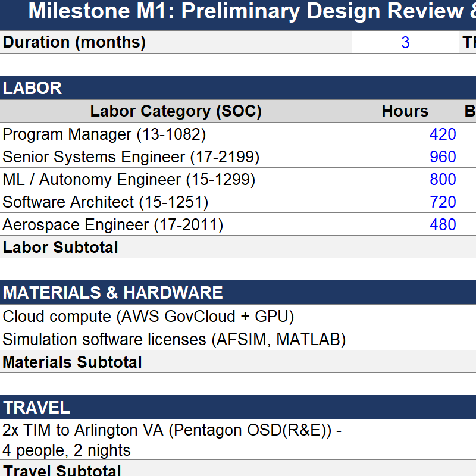
Task: Select the Program Manager (13-1082) cell
Action: (x=176, y=134)
